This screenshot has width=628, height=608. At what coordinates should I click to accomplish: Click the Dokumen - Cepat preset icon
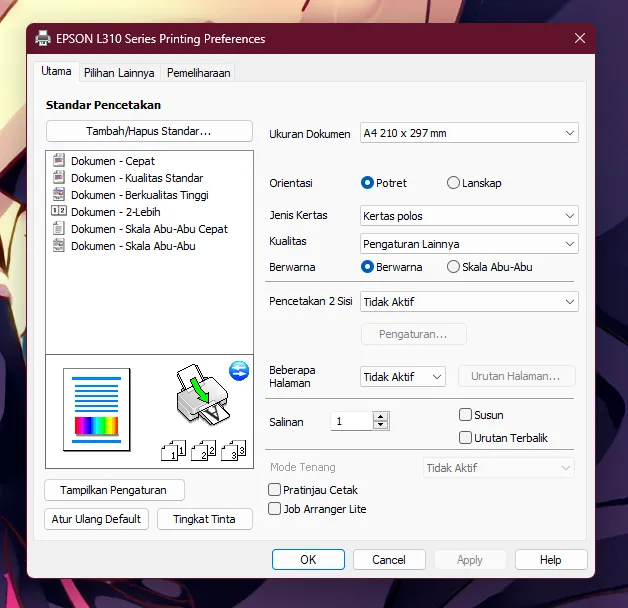click(x=59, y=161)
